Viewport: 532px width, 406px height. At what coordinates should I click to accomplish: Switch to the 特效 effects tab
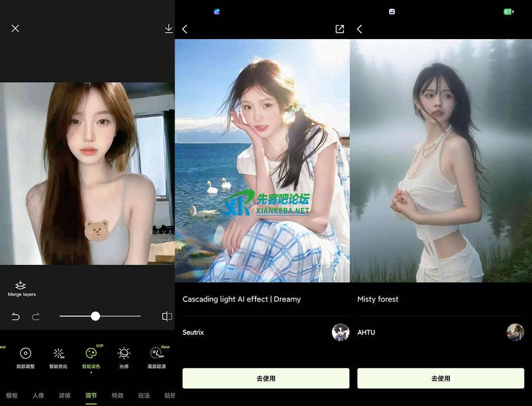point(117,395)
